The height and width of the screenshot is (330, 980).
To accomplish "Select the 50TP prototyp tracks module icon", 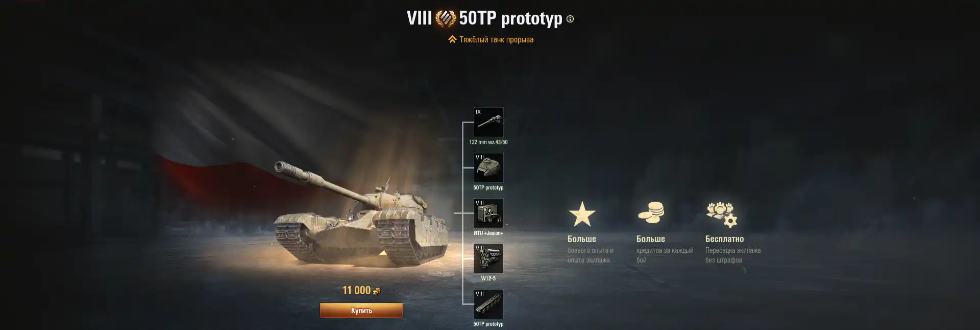I will (x=488, y=304).
